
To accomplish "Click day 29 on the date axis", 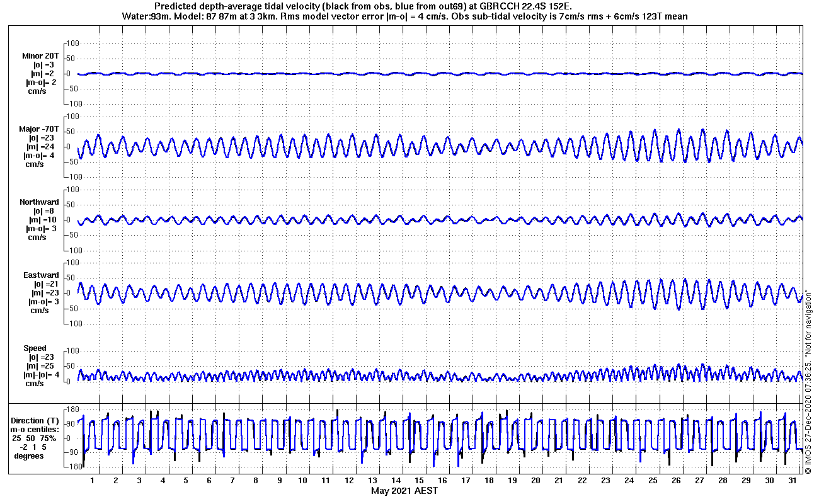I will (745, 481).
